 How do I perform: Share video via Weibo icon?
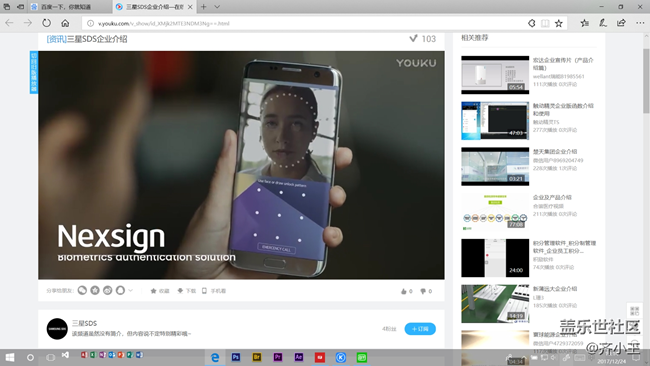point(107,291)
